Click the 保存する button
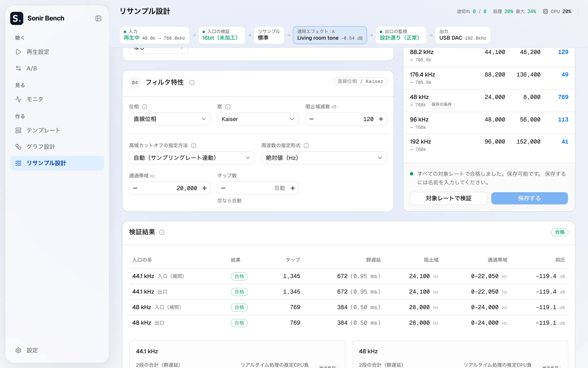 [529, 198]
